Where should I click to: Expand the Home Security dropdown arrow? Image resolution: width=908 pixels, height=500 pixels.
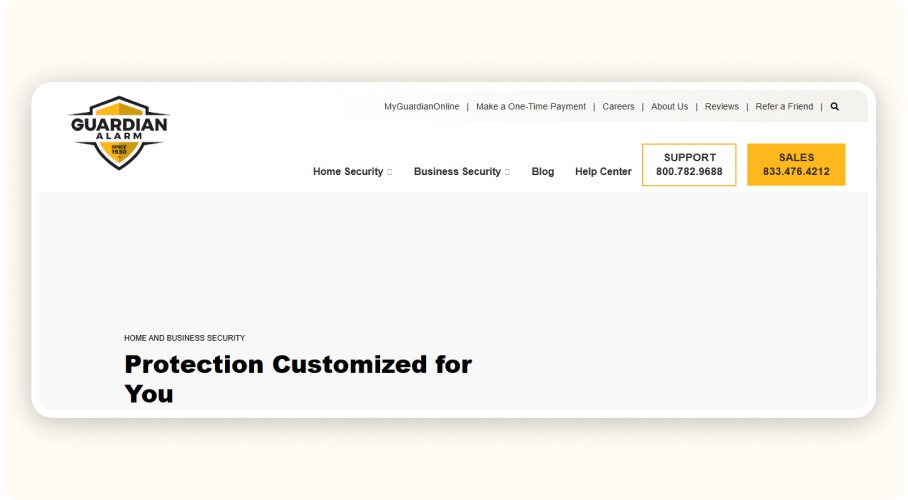point(390,172)
